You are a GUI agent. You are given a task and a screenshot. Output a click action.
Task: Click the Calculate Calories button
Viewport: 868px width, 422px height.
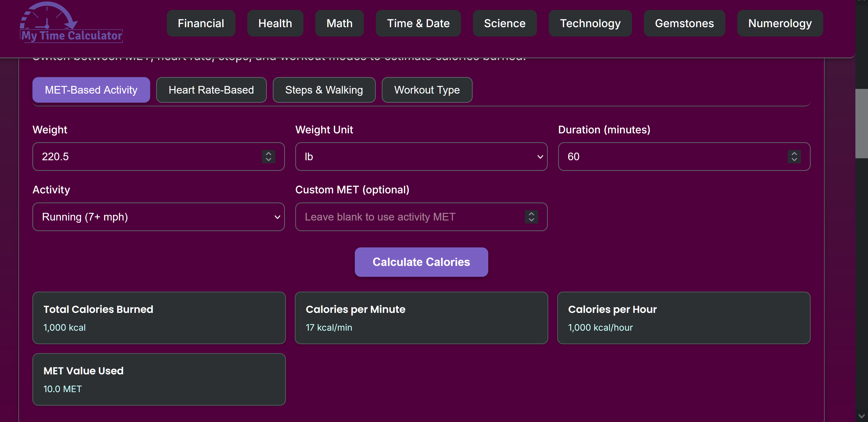coord(421,262)
